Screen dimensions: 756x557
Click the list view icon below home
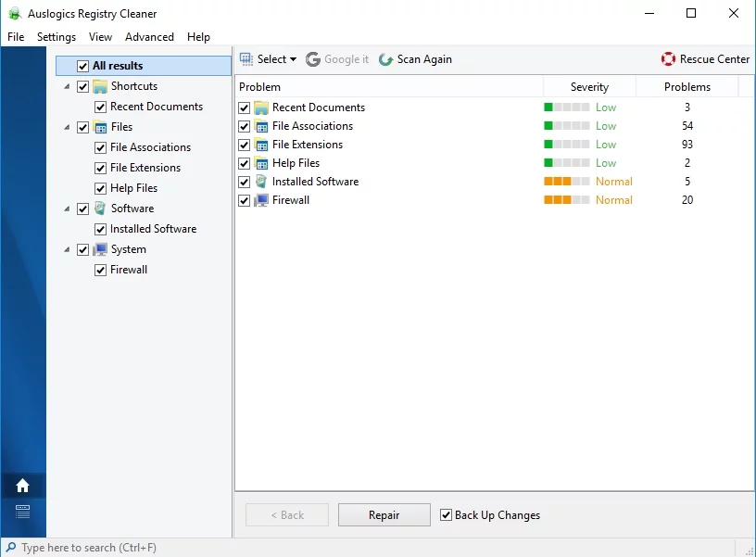pos(23,512)
